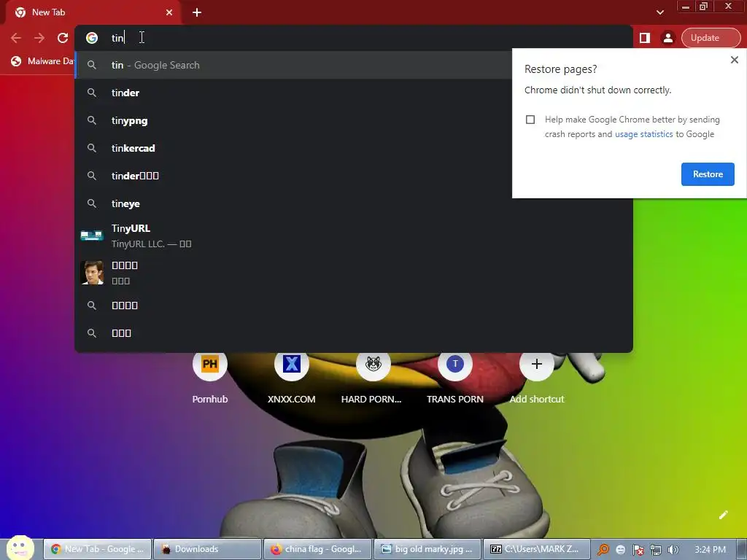Open the TRANS PORN shortcut tile
Image resolution: width=747 pixels, height=560 pixels.
tap(455, 378)
